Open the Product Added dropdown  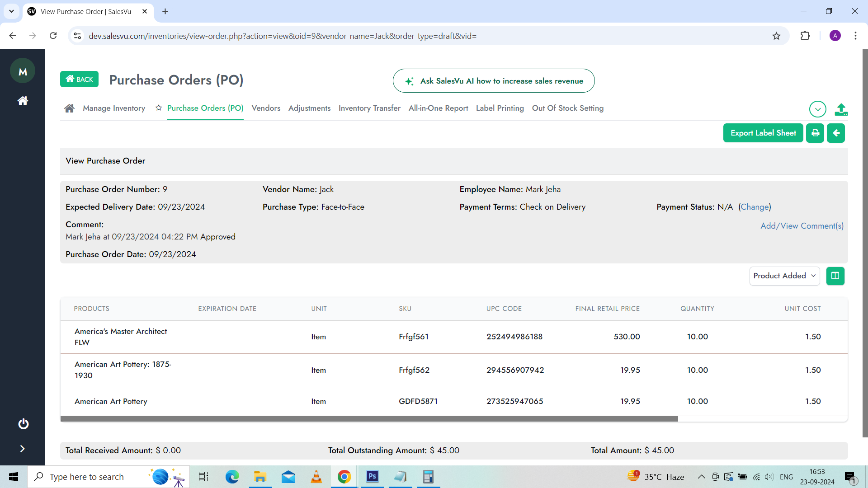pyautogui.click(x=784, y=276)
